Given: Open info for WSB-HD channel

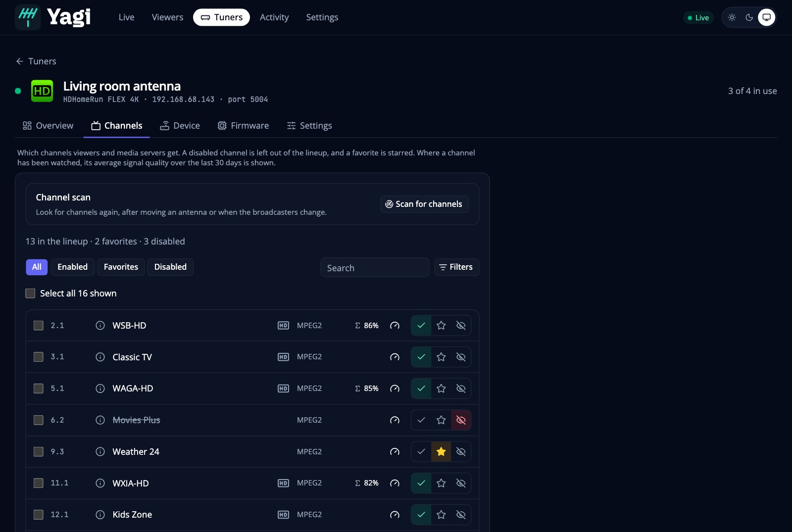Looking at the screenshot, I should [100, 326].
